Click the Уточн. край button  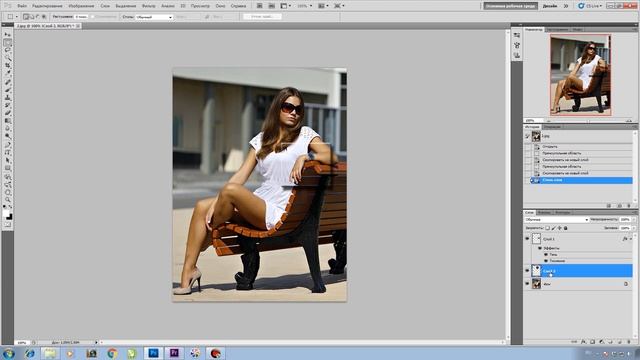click(262, 17)
